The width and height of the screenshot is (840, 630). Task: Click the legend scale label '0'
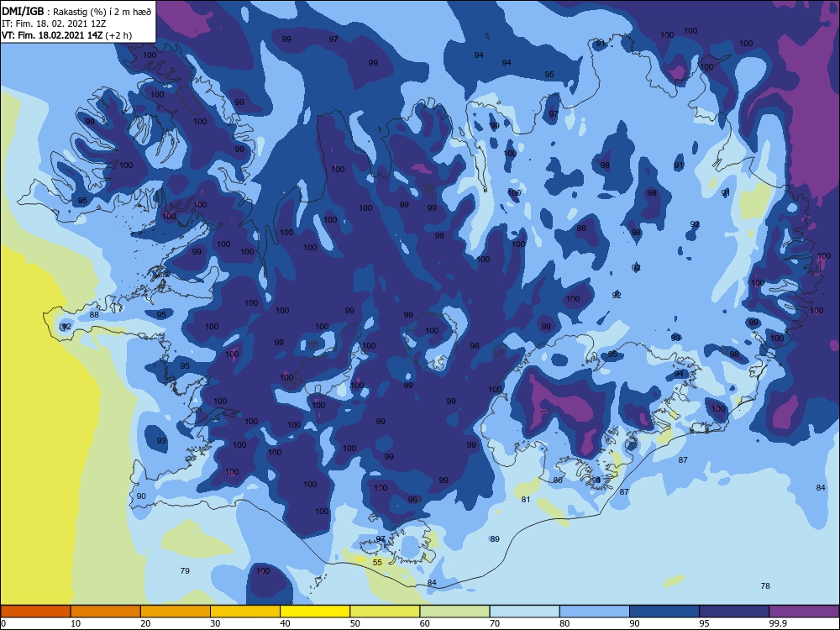[3, 623]
